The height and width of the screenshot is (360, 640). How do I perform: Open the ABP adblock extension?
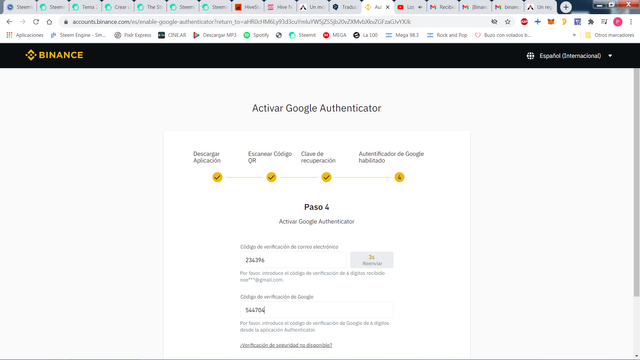(x=524, y=22)
